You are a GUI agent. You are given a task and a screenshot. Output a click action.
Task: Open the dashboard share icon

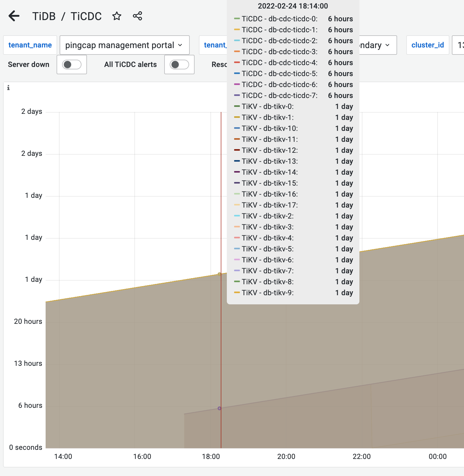click(137, 16)
